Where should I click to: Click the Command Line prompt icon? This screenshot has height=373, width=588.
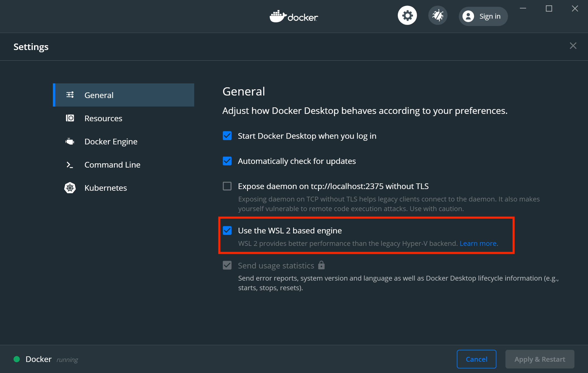[70, 165]
